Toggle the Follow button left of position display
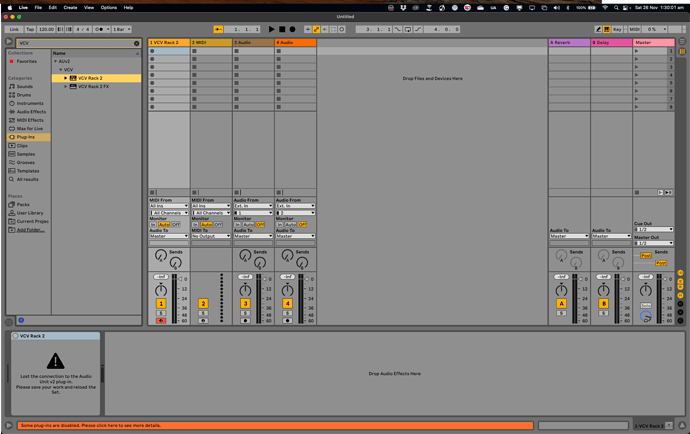Image resolution: width=690 pixels, height=434 pixels. point(218,29)
